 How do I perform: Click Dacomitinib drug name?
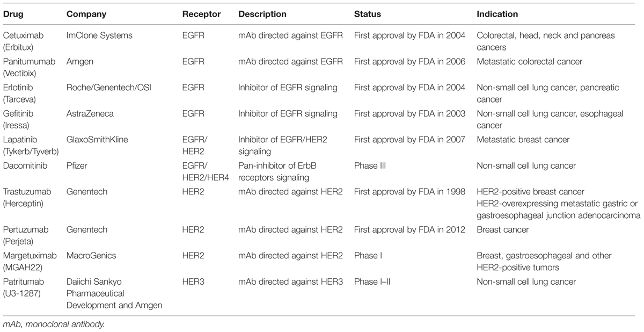click(25, 166)
